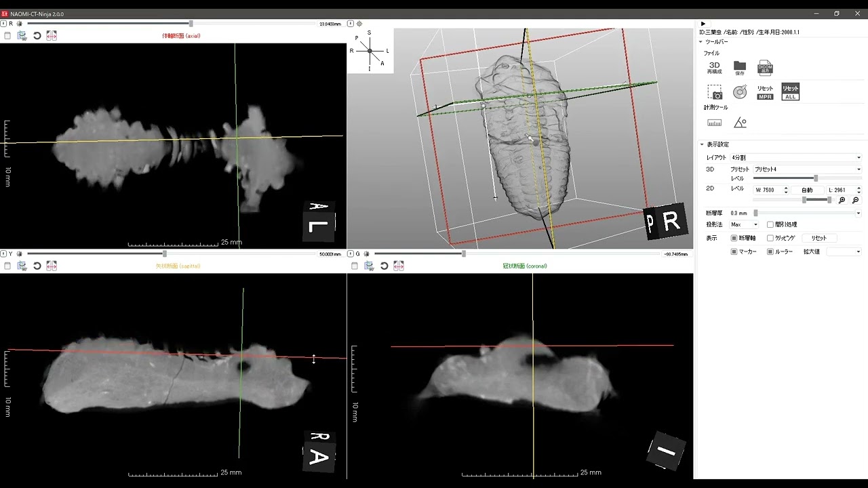Click the DICOM output icon

click(765, 68)
